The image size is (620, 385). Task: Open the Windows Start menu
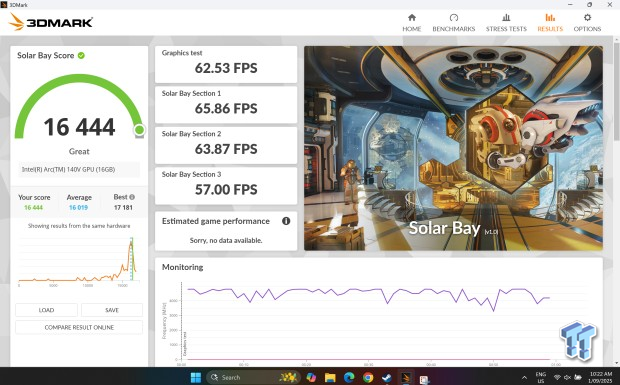[196, 377]
